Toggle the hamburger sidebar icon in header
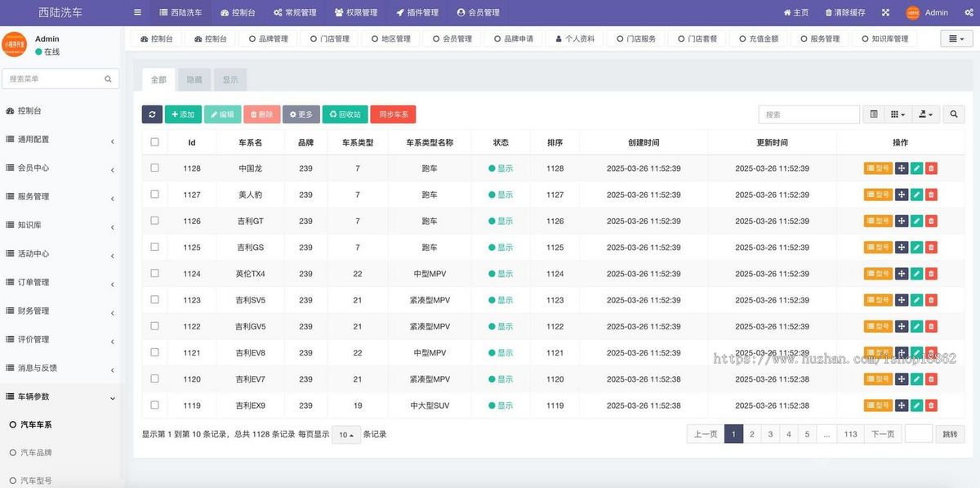 click(137, 12)
